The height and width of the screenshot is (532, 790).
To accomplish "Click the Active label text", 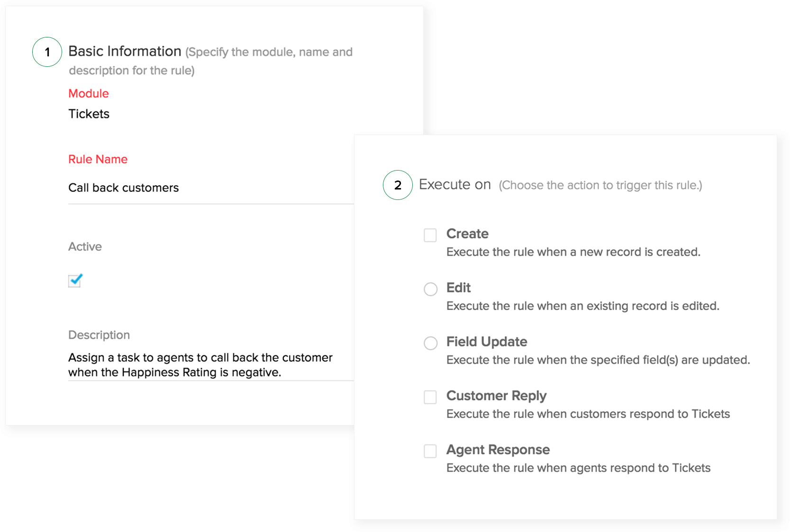I will [85, 246].
